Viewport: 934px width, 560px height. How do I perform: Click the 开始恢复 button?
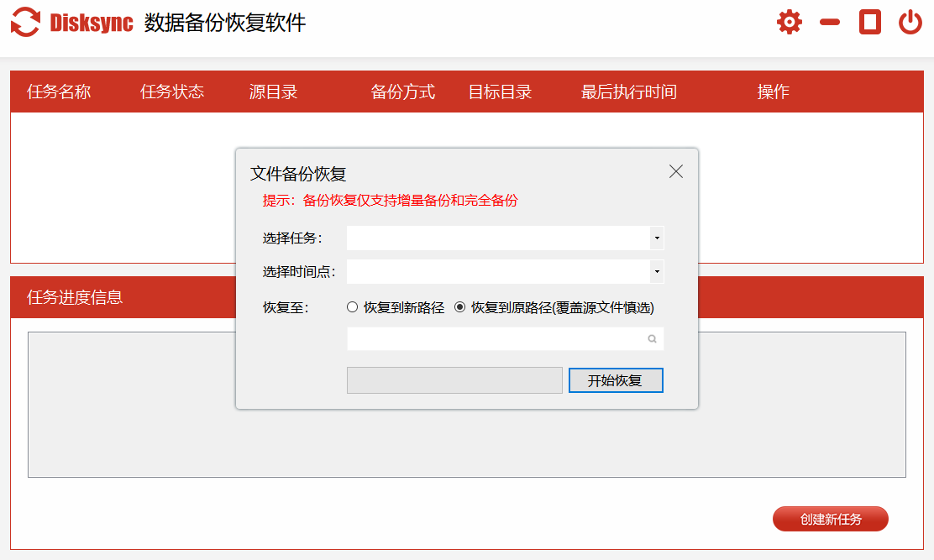click(x=616, y=380)
